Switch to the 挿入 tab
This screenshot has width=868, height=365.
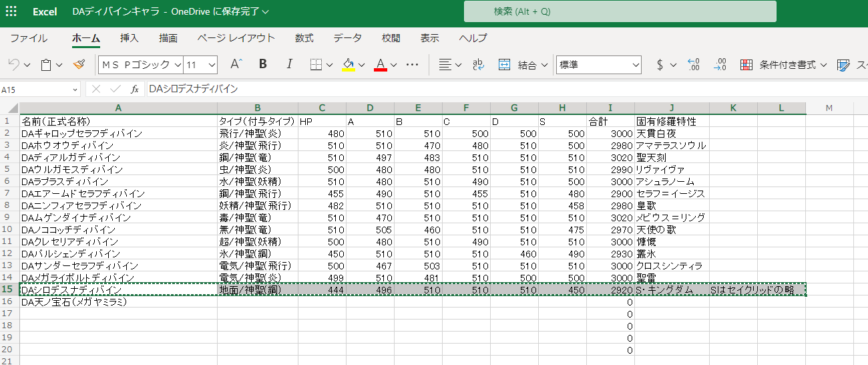tap(130, 38)
